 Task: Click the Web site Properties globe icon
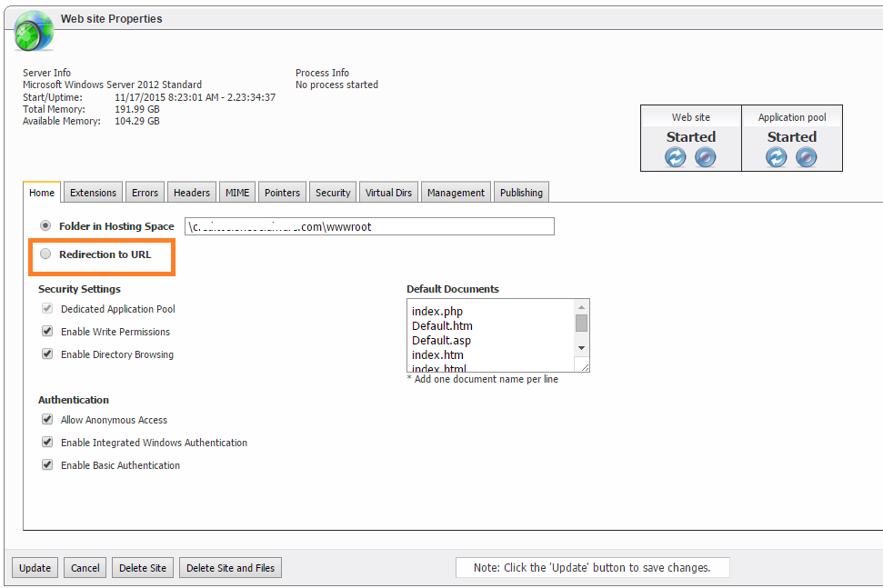pyautogui.click(x=34, y=32)
